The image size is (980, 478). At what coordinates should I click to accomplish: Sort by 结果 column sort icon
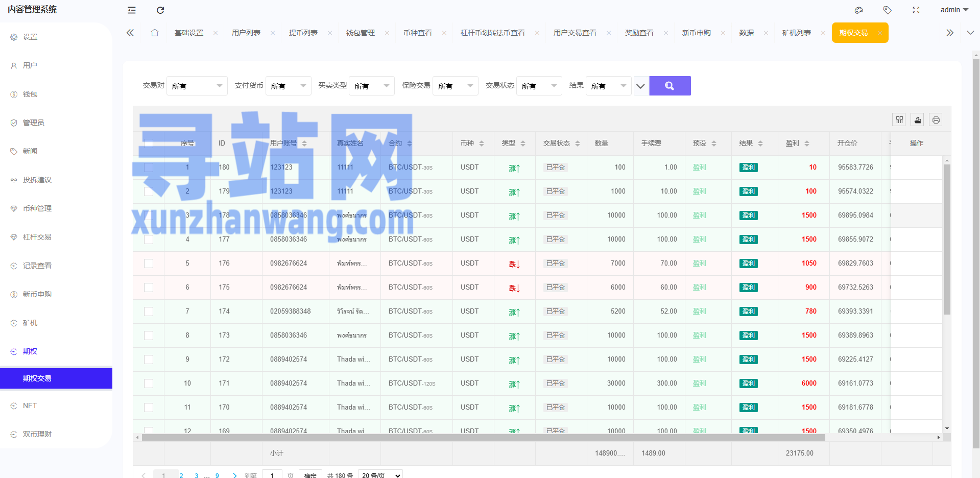coord(760,144)
